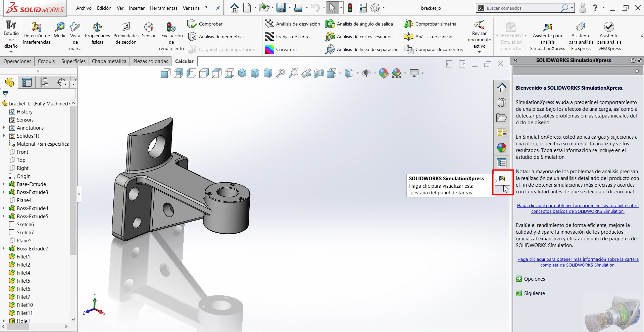The height and width of the screenshot is (332, 644).
Task: Click the Save document icon
Action: tap(281, 8)
